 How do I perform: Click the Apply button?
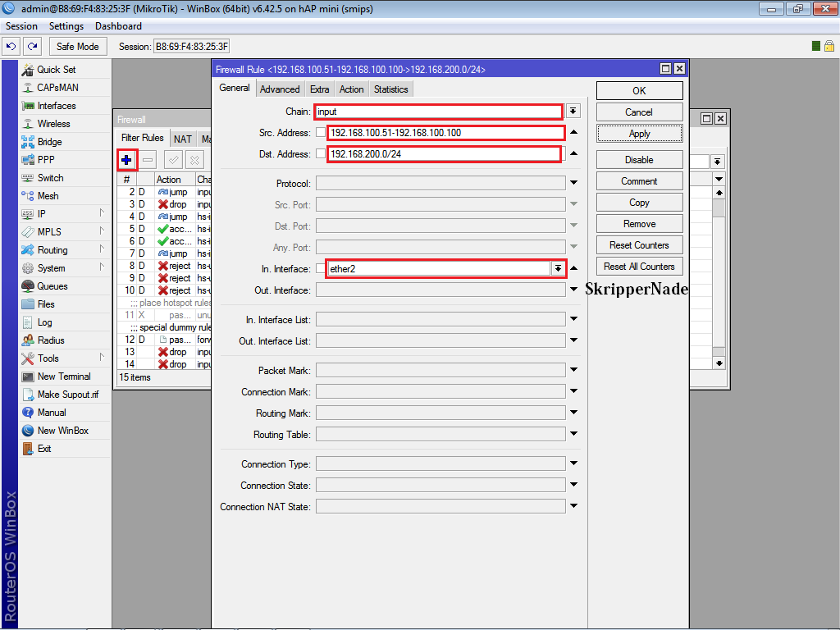tap(639, 134)
